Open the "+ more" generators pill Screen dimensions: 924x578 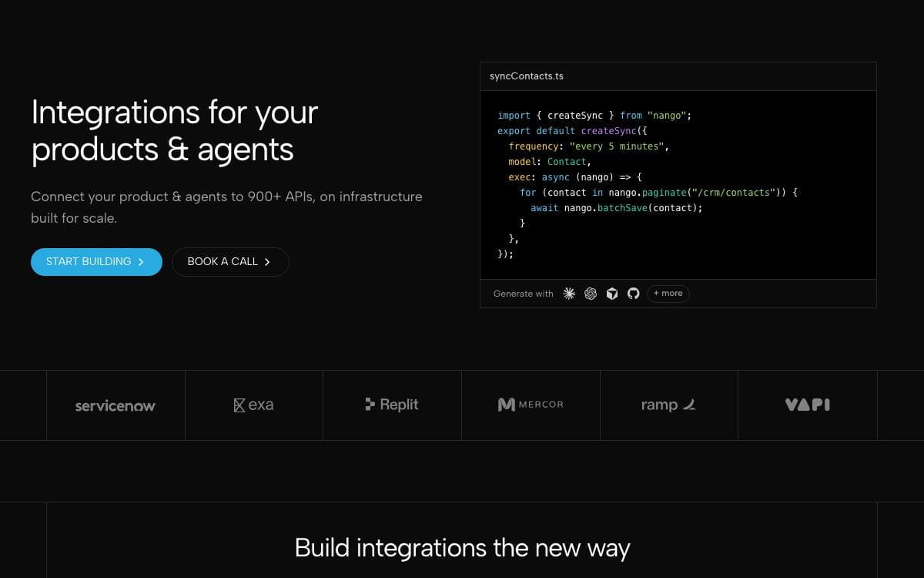(668, 294)
